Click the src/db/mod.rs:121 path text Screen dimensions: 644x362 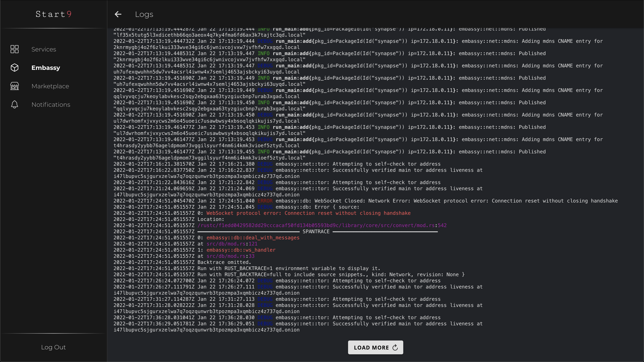point(232,244)
